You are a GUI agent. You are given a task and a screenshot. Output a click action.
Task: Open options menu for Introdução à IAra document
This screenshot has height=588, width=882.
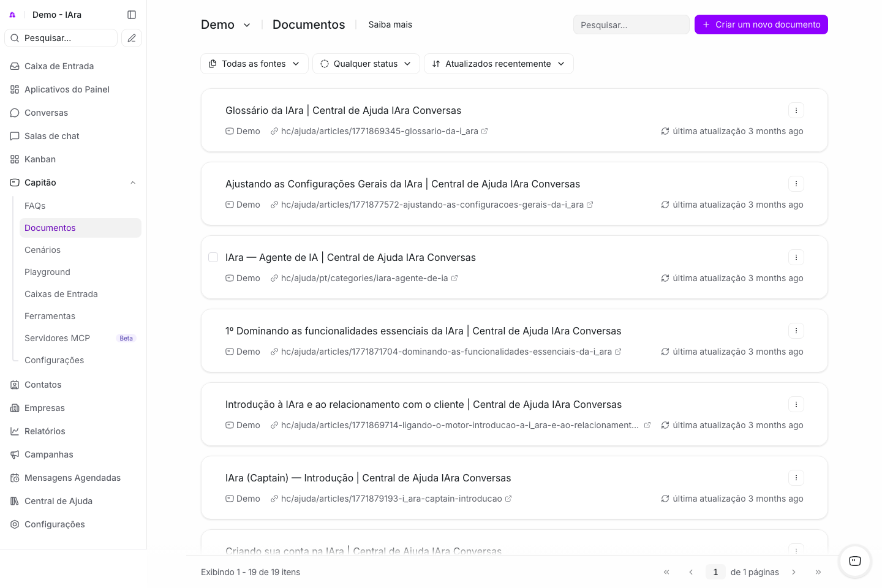tap(796, 404)
